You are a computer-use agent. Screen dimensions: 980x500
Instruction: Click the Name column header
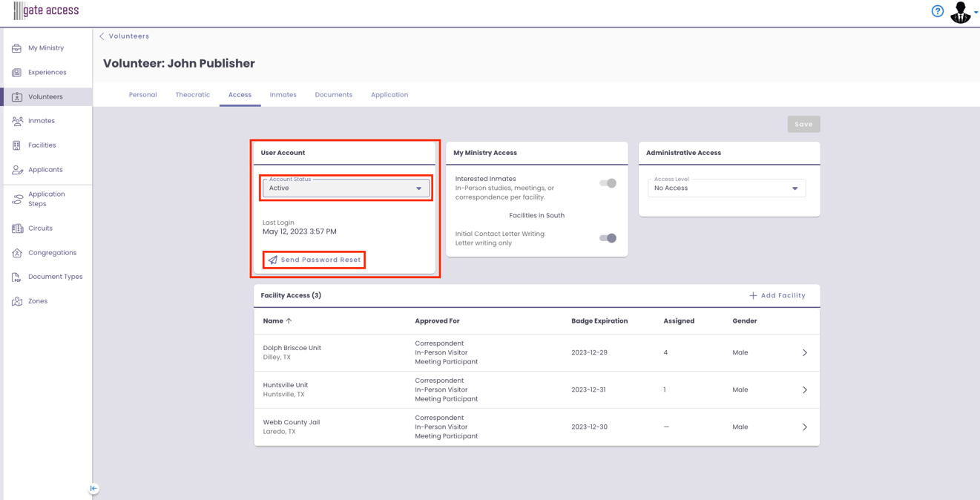273,321
